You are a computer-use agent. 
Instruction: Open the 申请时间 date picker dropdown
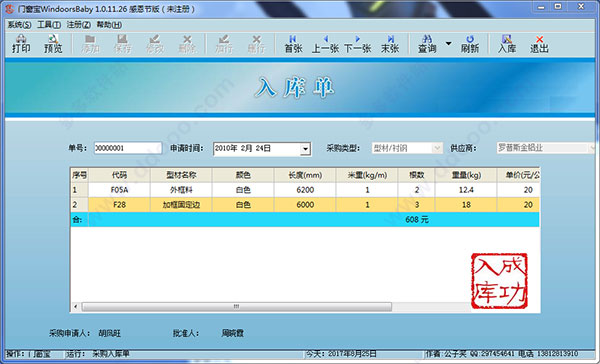(305, 149)
